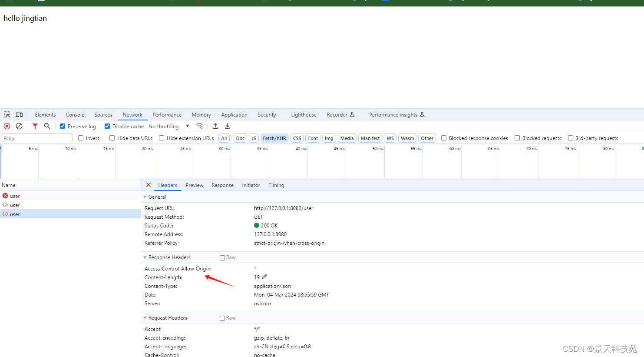Screen dimensions: 644x357
Task: Filter requests by CSS type
Action: tap(297, 138)
